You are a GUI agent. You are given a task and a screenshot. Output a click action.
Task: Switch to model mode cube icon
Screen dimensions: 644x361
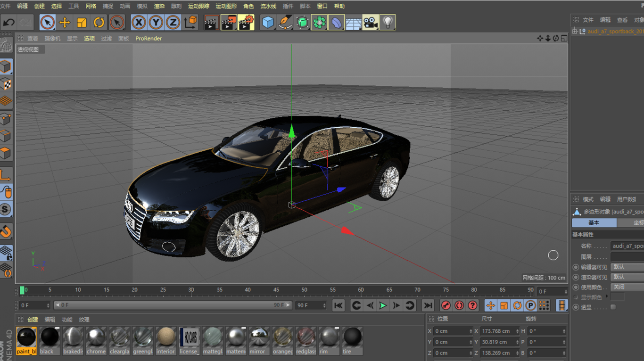[6, 66]
